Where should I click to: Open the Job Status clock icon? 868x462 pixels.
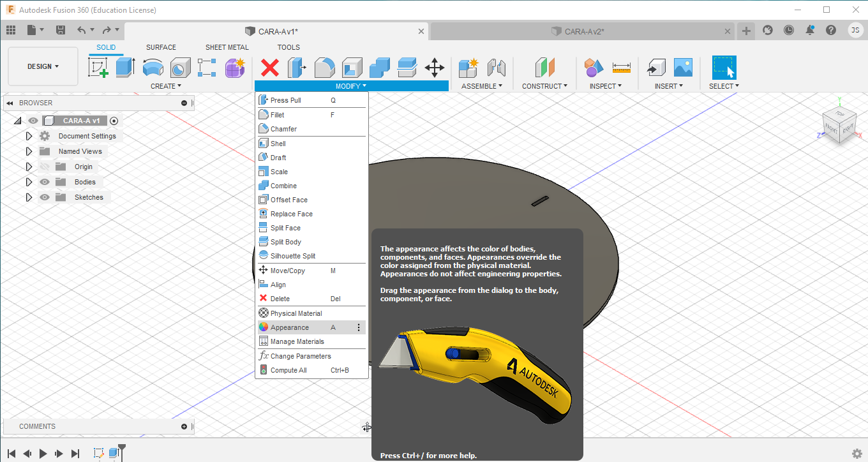tap(789, 30)
